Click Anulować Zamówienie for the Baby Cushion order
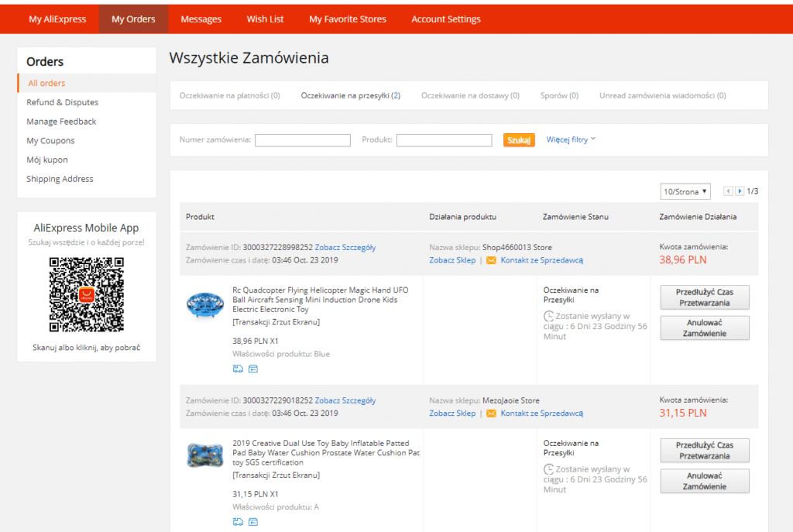793x532 pixels. point(705,482)
